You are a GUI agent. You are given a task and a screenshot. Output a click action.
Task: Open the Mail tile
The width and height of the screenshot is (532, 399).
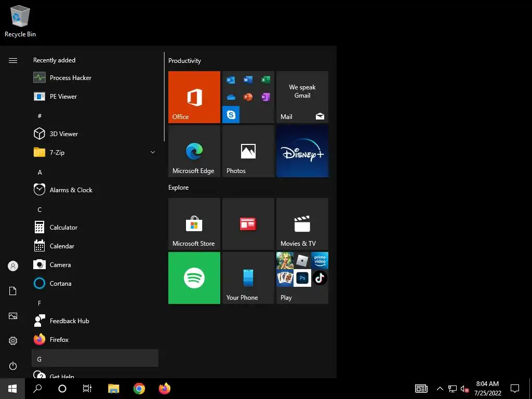coord(302,97)
